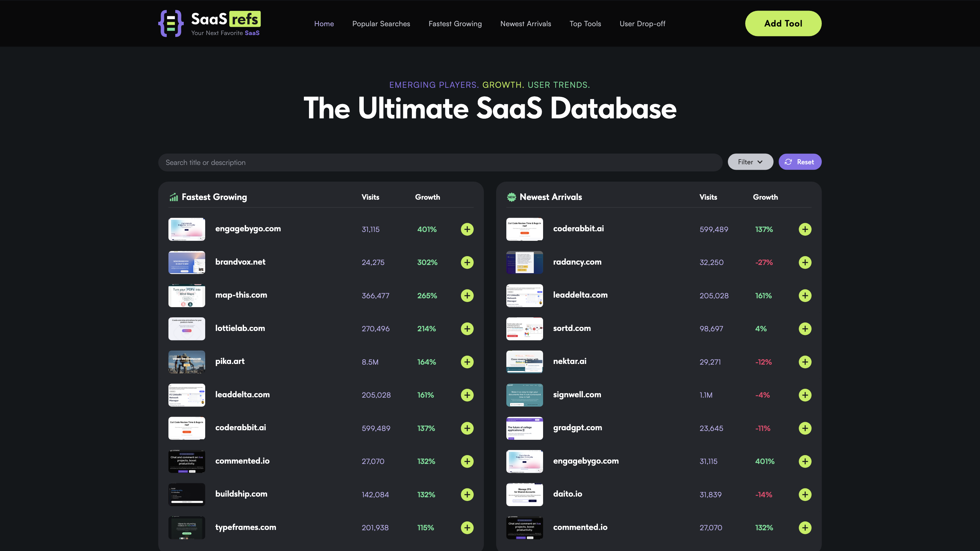The width and height of the screenshot is (980, 551).
Task: Click the search title or description field
Action: [x=440, y=162]
